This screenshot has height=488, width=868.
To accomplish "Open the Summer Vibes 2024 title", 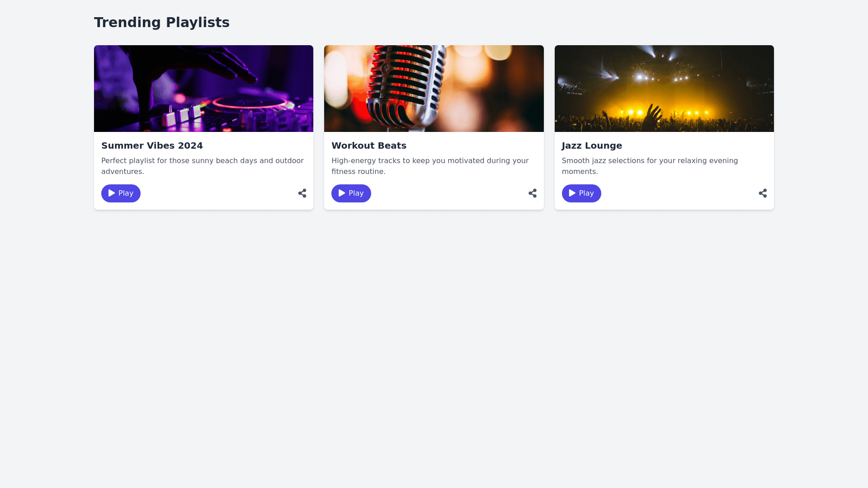I will [x=152, y=145].
